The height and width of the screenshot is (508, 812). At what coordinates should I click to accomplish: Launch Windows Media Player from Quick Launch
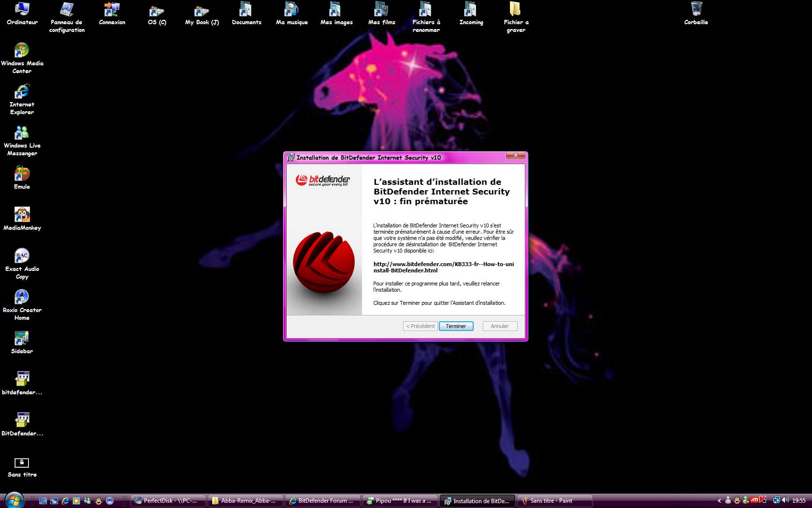coord(76,501)
